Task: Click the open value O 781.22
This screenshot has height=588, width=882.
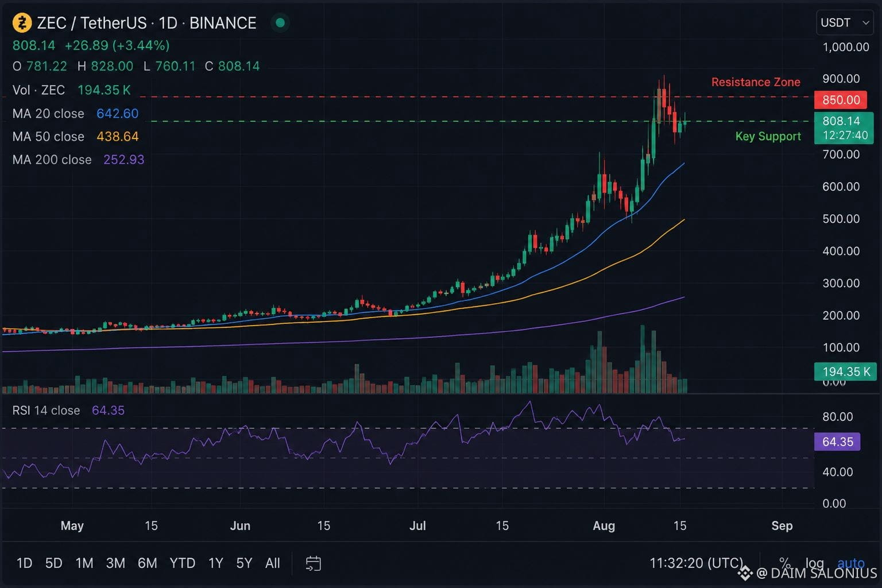Action: coord(40,67)
